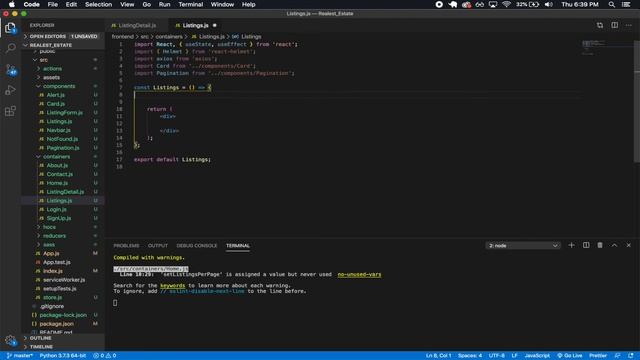
Task: Expand Open Editors section
Action: [63, 36]
